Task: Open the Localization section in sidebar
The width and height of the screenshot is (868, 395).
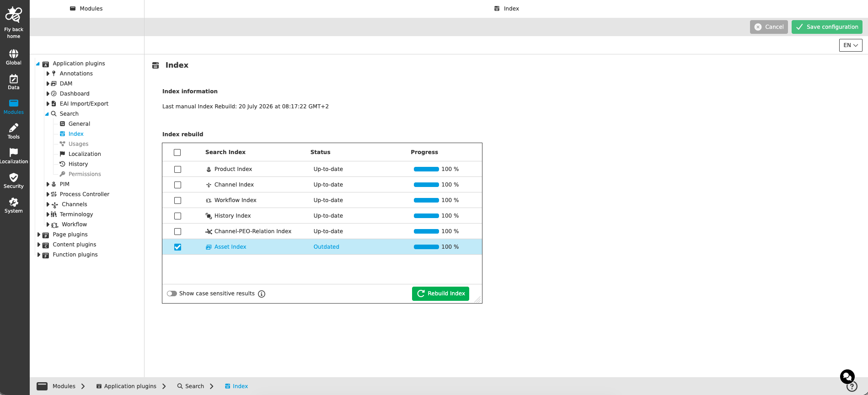Action: pyautogui.click(x=14, y=156)
